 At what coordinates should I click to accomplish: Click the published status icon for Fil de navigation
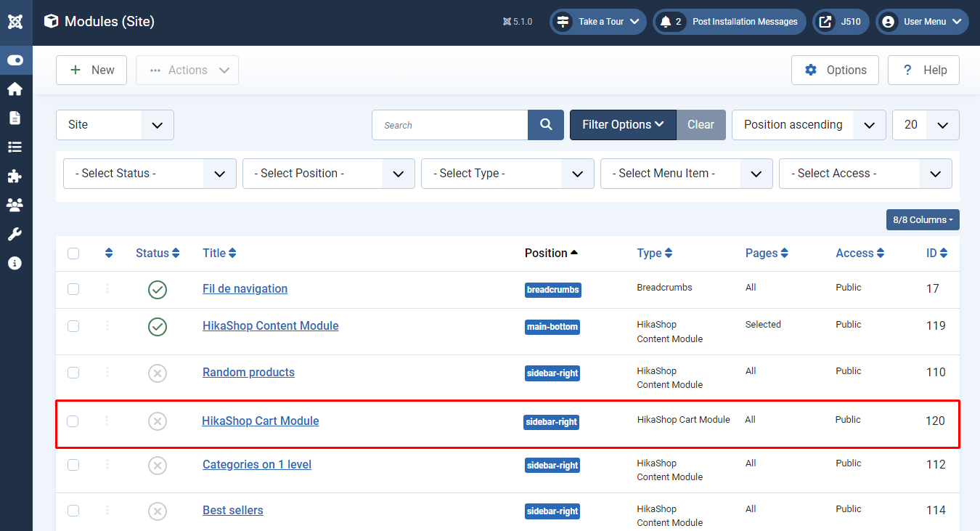[158, 290]
